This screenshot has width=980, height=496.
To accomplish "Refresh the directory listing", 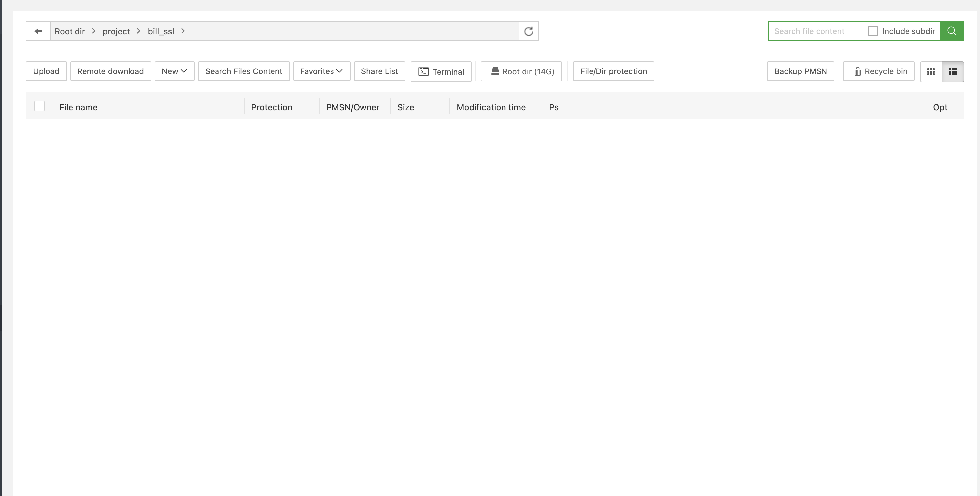I will [x=529, y=31].
